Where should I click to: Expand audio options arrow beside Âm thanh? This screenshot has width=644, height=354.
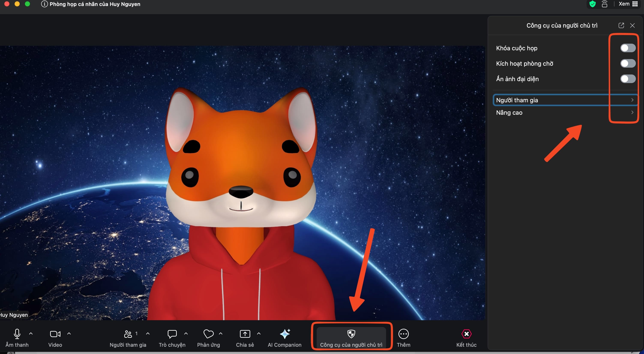click(31, 333)
